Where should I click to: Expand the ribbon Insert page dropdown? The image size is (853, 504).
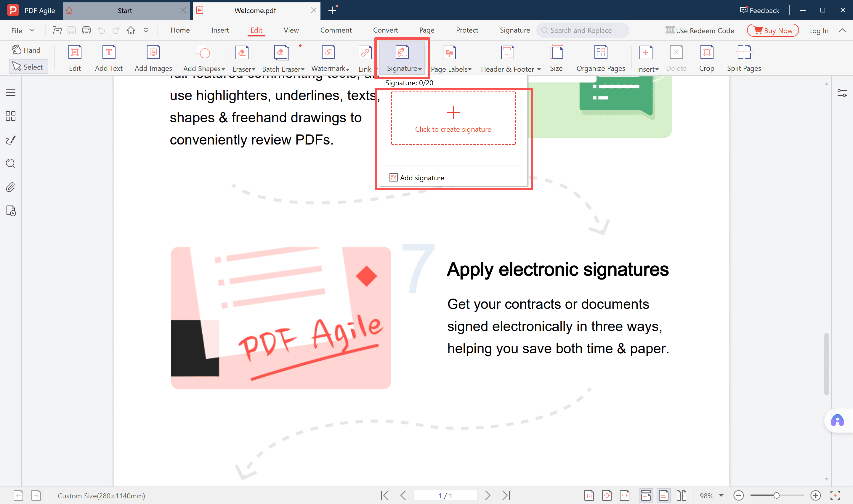coord(657,69)
